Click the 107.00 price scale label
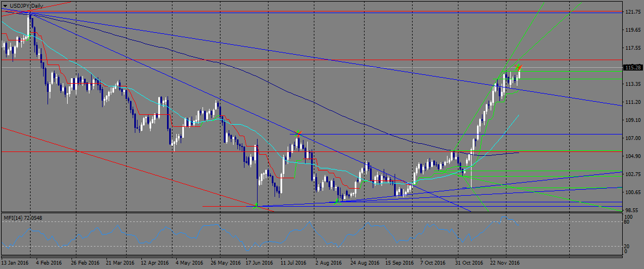Viewport: 644px width, 269px height. 633,138
